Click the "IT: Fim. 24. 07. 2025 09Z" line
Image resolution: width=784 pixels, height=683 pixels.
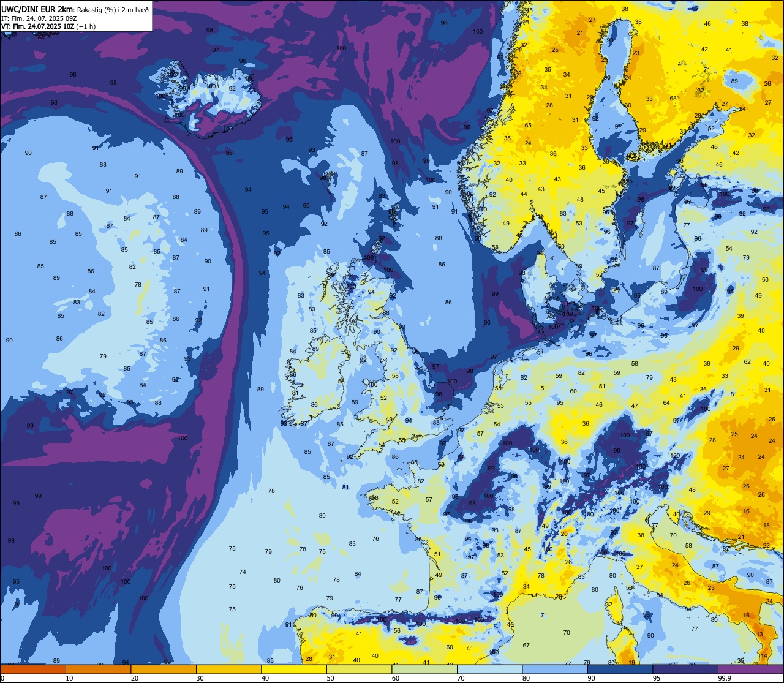pyautogui.click(x=39, y=18)
